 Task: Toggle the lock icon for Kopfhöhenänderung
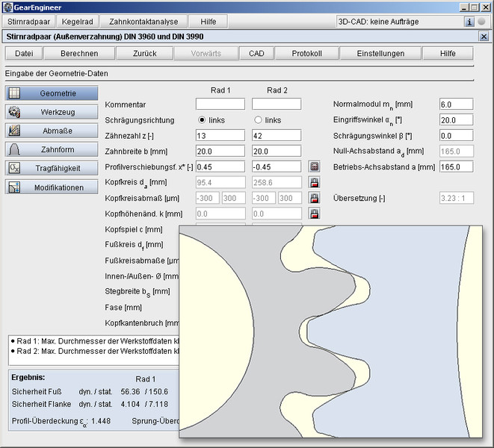click(x=315, y=214)
